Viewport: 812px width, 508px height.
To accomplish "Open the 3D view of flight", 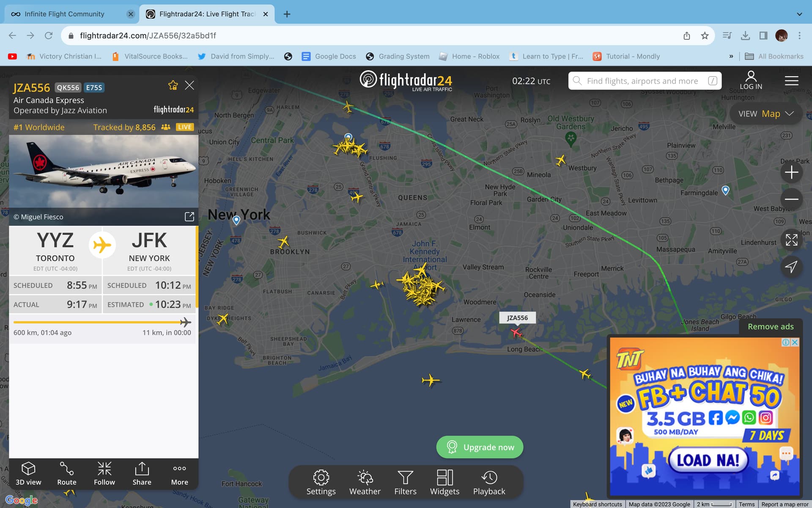I will (28, 474).
